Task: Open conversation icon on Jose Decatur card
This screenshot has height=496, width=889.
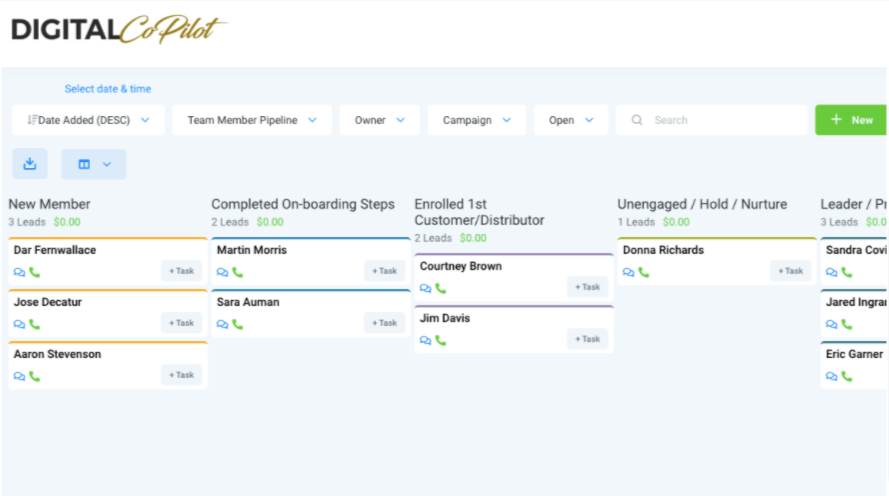Action: pyautogui.click(x=19, y=325)
